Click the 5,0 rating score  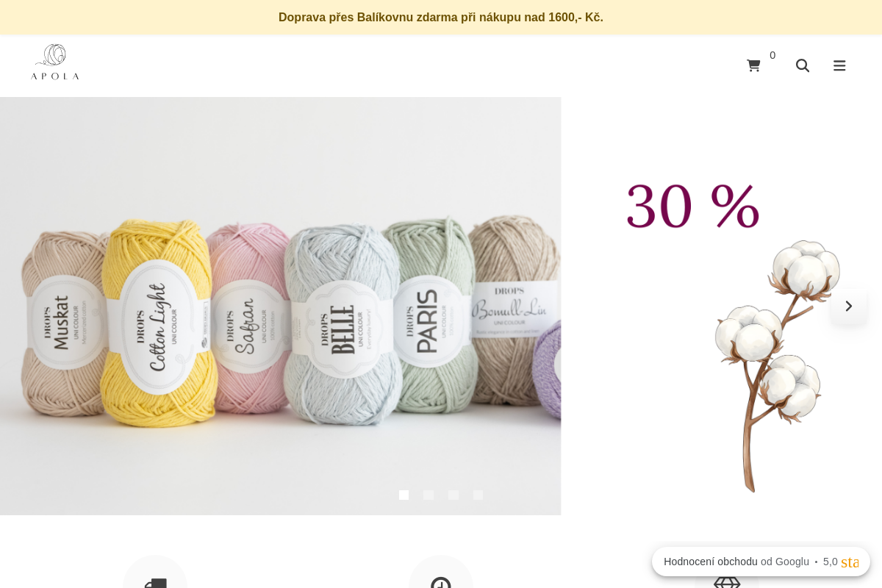tap(830, 562)
